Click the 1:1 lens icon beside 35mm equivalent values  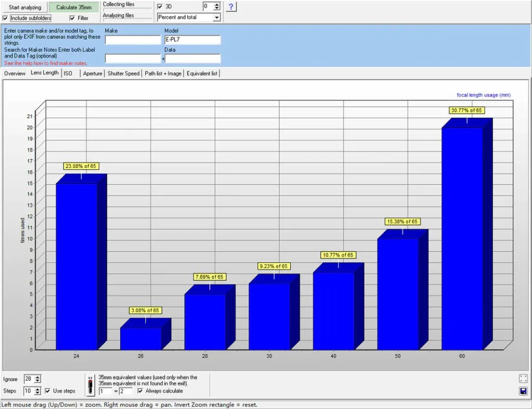(x=90, y=385)
